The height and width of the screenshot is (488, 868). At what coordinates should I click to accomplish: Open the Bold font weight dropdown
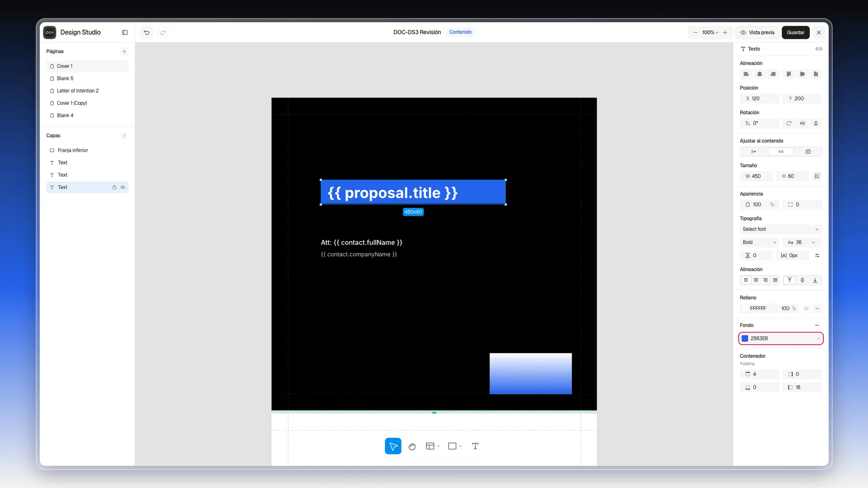[x=759, y=243]
